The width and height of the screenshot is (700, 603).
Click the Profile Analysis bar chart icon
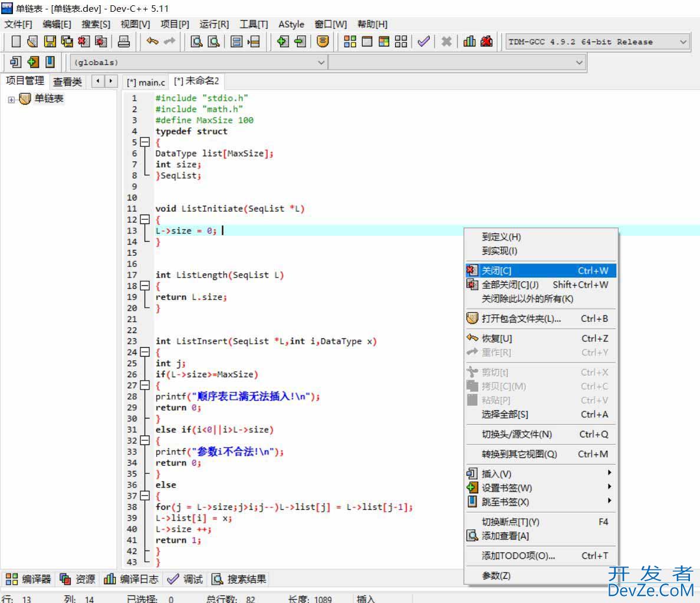click(x=469, y=41)
